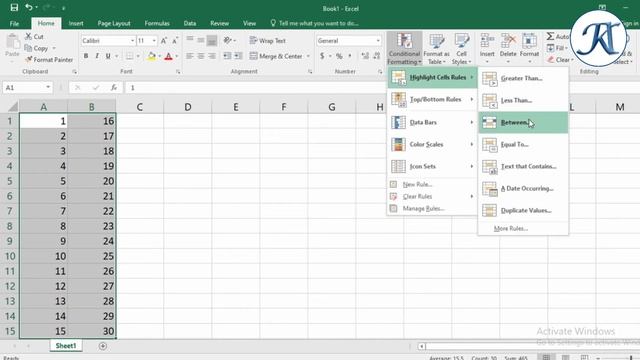Image resolution: width=640 pixels, height=360 pixels.
Task: Click the AutoSum sigma icon
Action: [550, 36]
